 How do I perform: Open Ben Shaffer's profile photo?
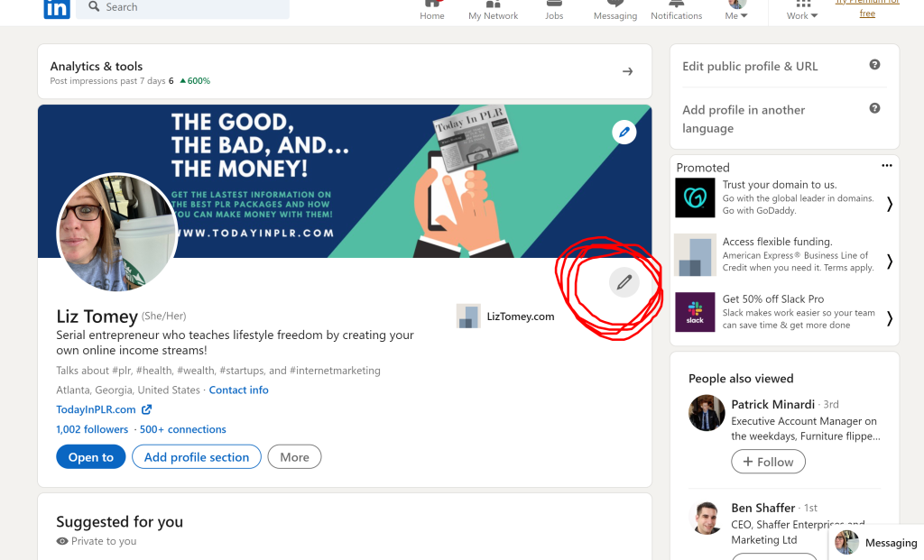(x=707, y=519)
